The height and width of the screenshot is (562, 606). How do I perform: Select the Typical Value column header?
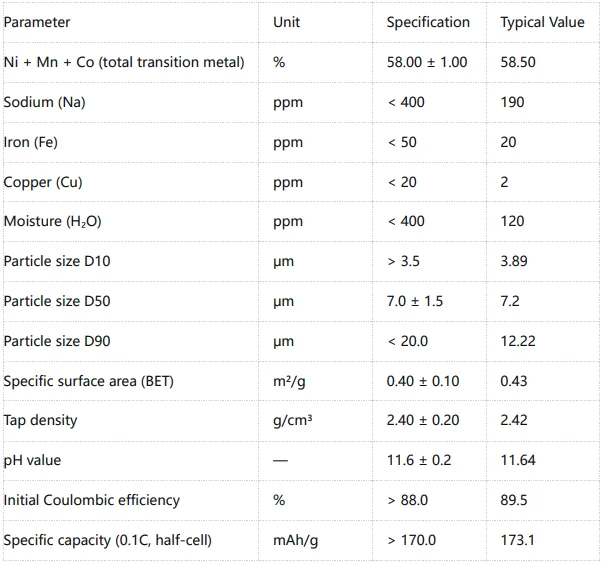tap(542, 22)
